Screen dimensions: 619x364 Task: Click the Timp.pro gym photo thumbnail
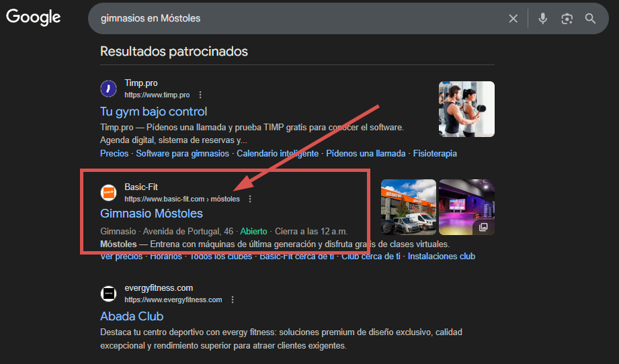[x=466, y=109]
